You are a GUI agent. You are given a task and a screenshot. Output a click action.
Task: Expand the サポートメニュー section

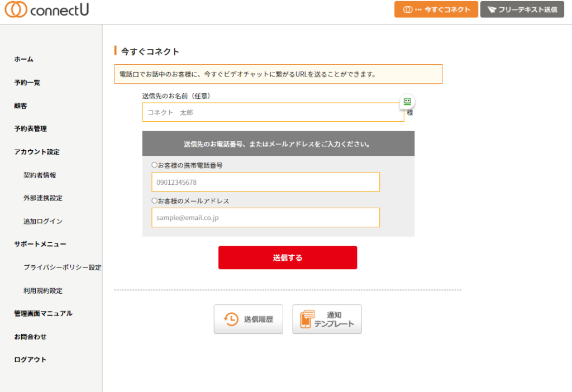tap(40, 244)
